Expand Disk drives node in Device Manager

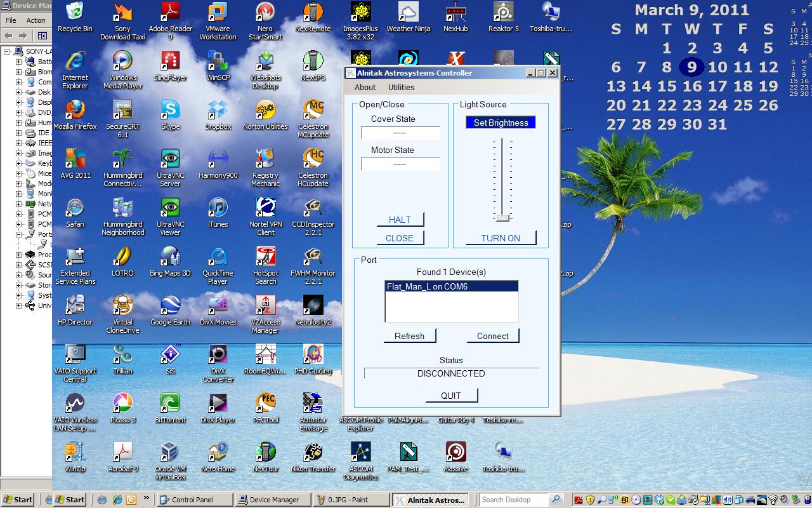[x=19, y=92]
